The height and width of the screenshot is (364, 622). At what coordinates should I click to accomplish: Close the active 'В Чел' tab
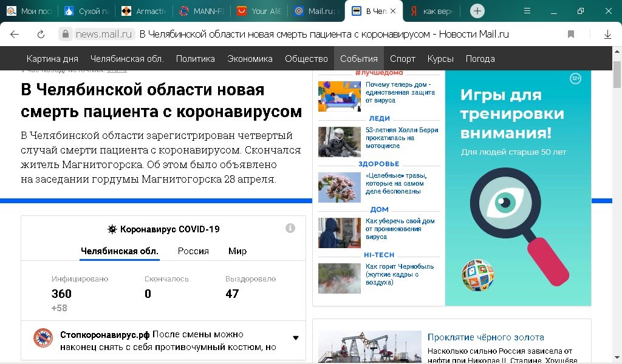pos(393,11)
